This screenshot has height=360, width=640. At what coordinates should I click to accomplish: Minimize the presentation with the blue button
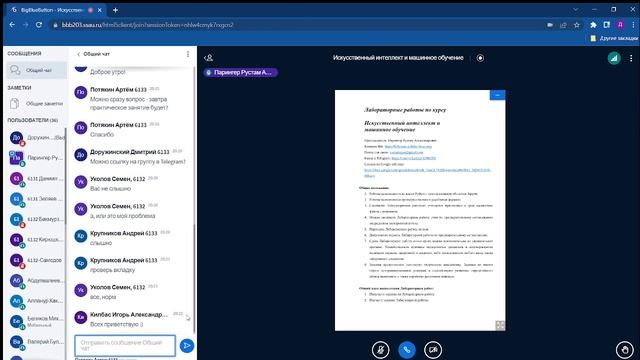(497, 95)
